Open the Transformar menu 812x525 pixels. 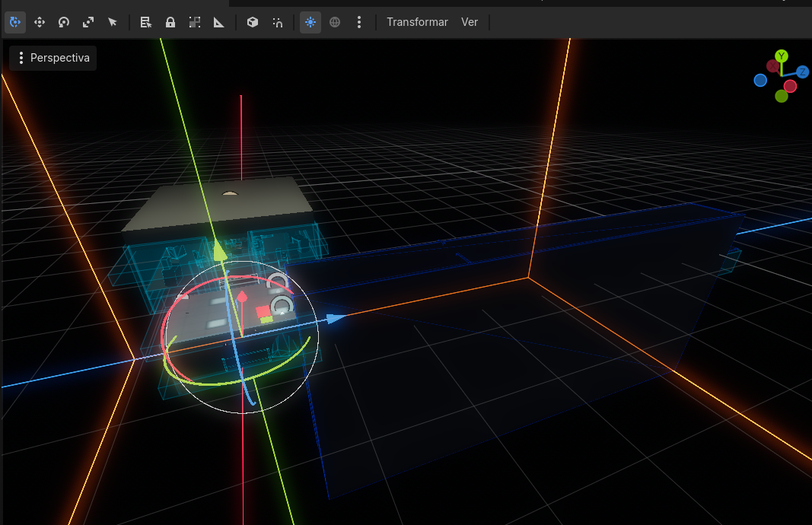pyautogui.click(x=417, y=22)
